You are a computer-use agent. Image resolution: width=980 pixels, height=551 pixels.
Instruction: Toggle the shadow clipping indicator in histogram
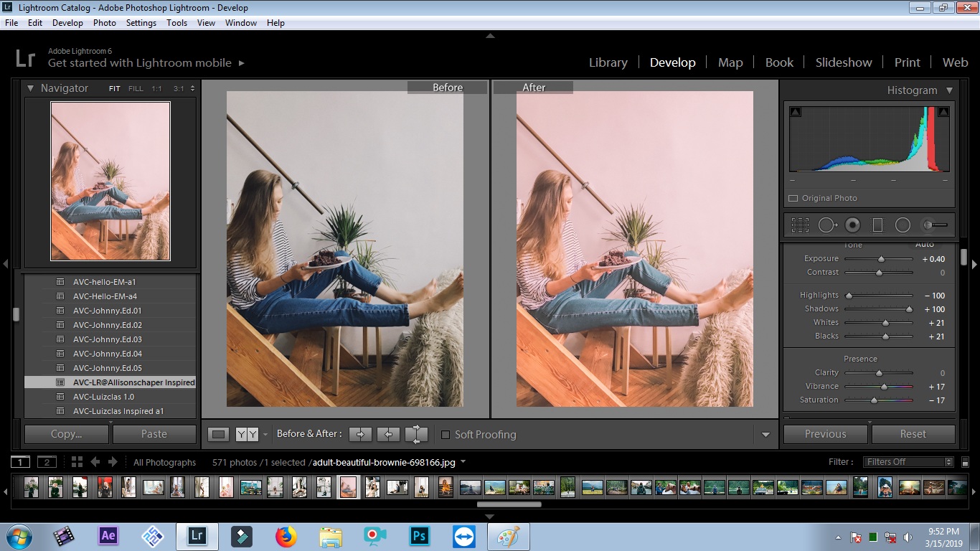[795, 112]
